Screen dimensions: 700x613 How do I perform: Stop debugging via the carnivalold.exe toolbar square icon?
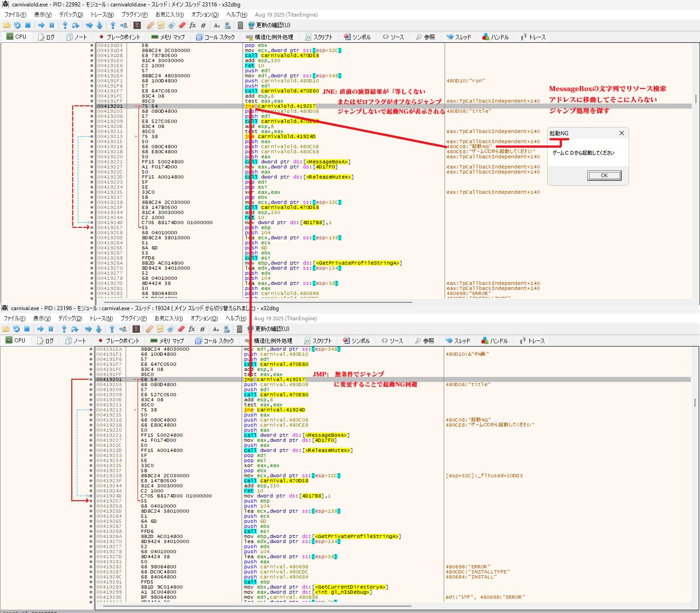click(28, 25)
